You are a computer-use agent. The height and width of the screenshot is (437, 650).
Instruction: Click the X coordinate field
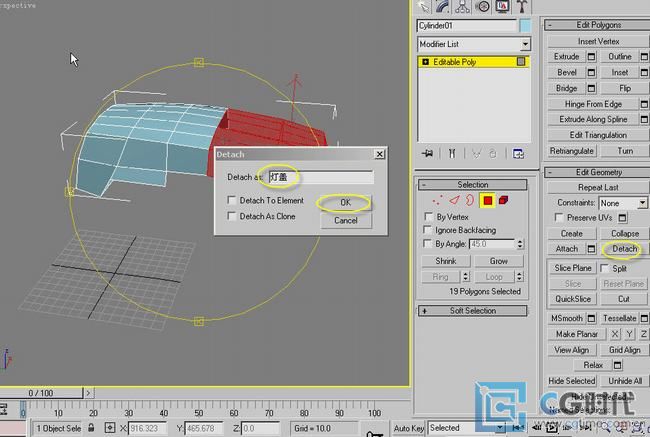(147, 428)
